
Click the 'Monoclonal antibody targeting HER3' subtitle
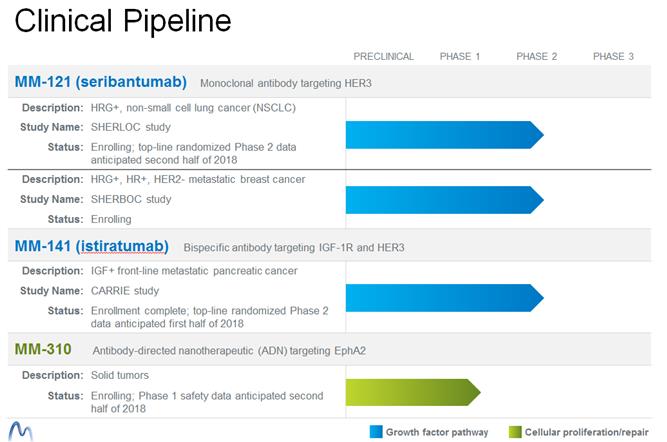tap(286, 82)
